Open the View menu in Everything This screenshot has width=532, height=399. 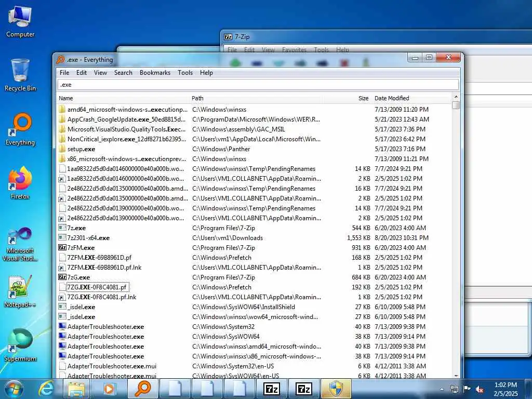coord(100,73)
